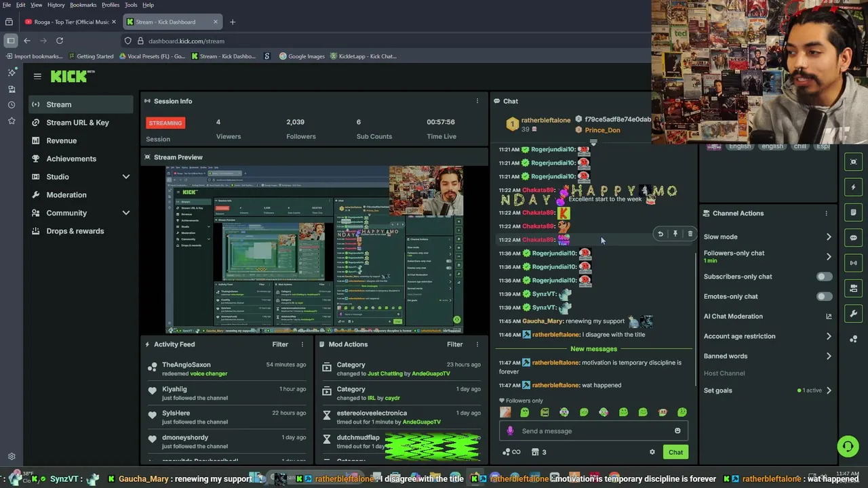The height and width of the screenshot is (488, 868).
Task: Click the Kick logo
Action: coord(73,77)
